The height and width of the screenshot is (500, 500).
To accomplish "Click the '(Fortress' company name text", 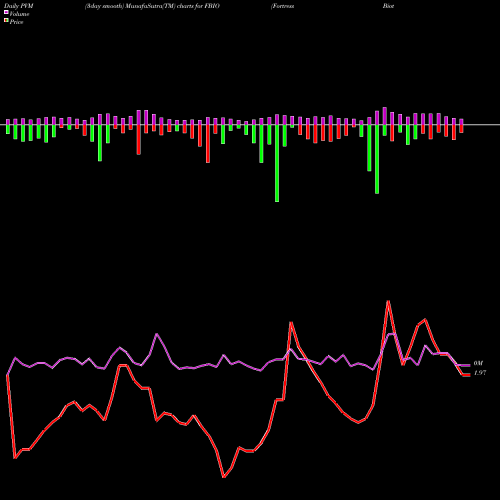I will click(283, 6).
